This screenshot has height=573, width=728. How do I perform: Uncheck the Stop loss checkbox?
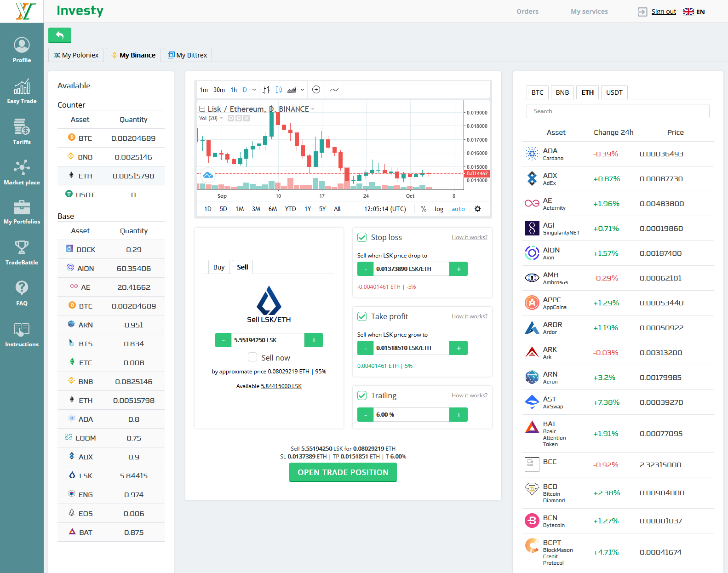(x=362, y=237)
